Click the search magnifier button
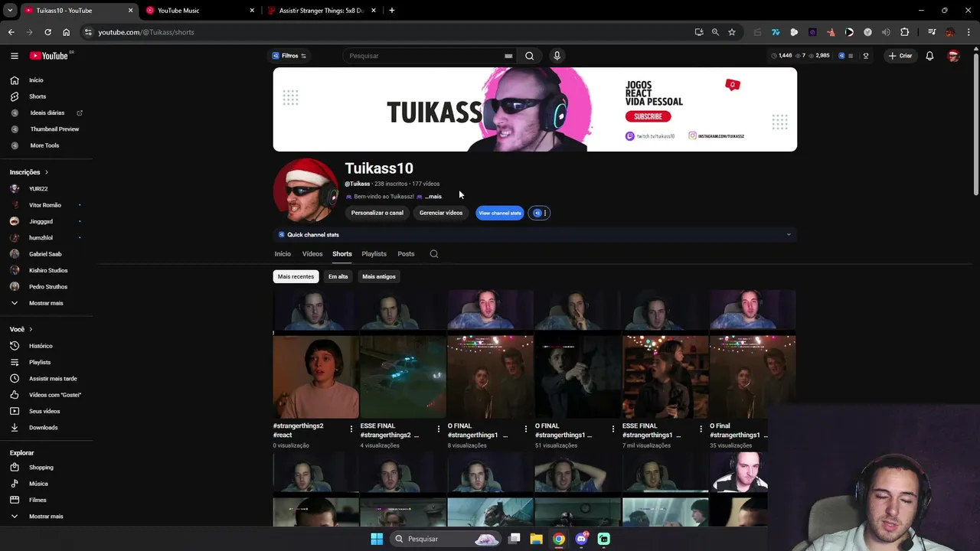Viewport: 980px width, 551px height. (529, 56)
